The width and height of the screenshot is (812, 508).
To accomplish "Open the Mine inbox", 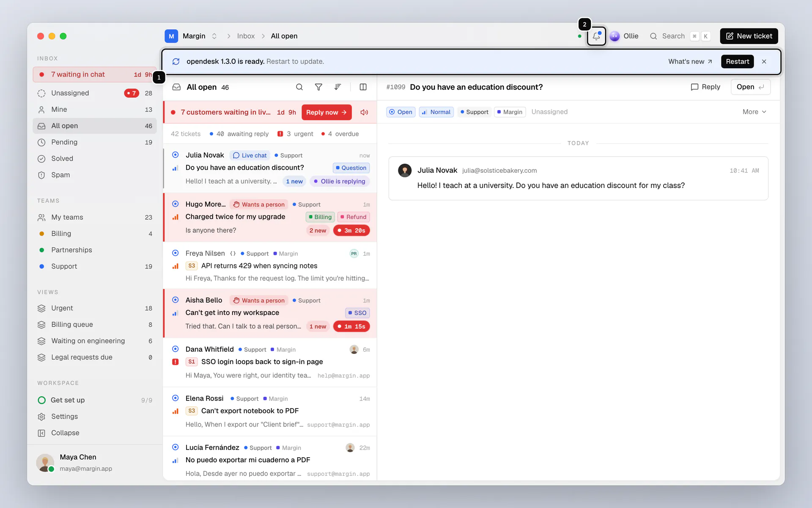I will (95, 110).
